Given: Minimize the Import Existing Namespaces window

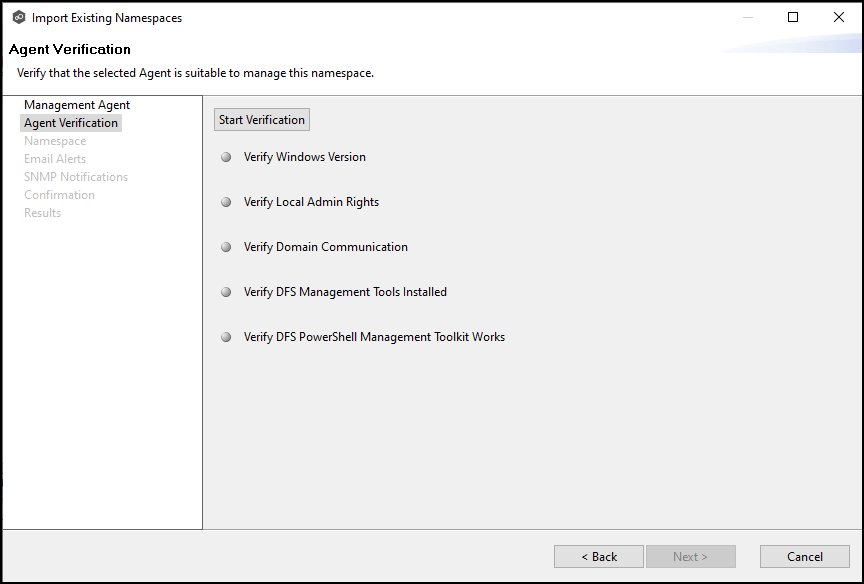Looking at the screenshot, I should (747, 17).
